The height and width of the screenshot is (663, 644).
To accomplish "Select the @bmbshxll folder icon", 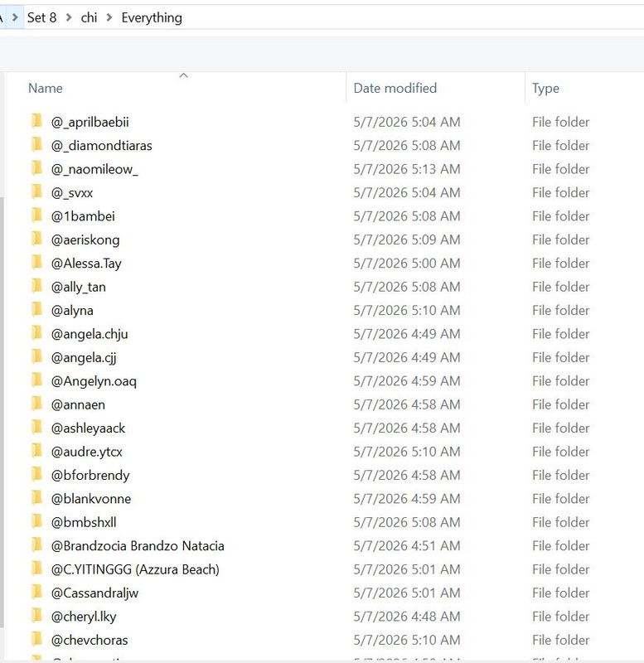I will pos(36,522).
